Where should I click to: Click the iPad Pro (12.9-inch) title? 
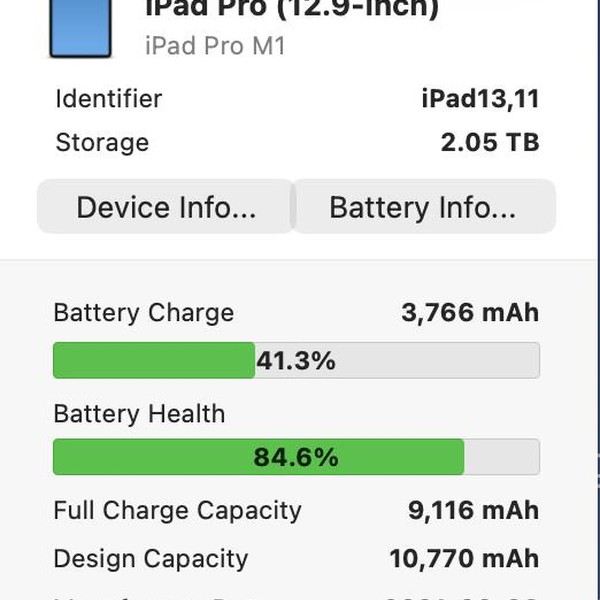tap(292, 10)
